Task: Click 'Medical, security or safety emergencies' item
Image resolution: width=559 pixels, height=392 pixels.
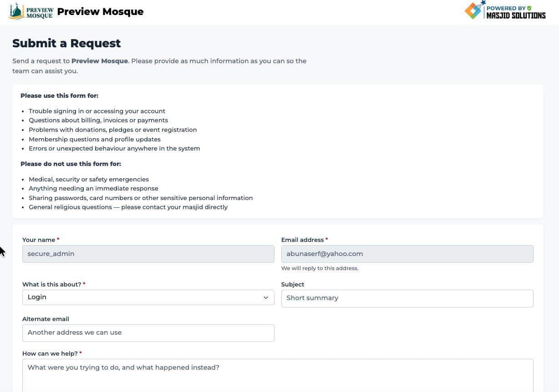Action: pos(89,179)
